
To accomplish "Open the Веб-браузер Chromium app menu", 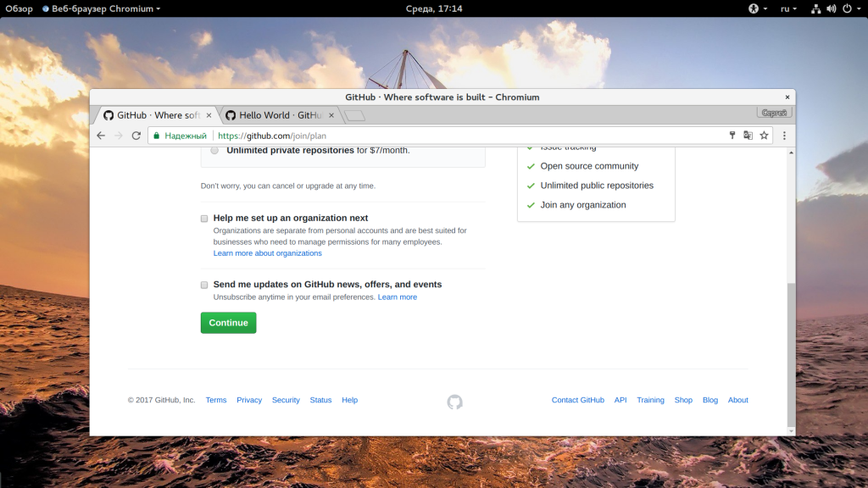I will (x=102, y=8).
